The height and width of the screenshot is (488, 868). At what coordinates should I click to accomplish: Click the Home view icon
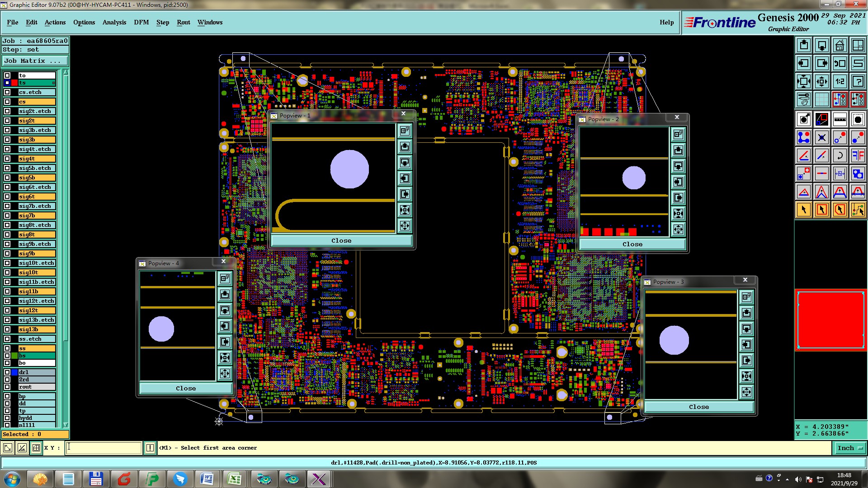point(840,45)
